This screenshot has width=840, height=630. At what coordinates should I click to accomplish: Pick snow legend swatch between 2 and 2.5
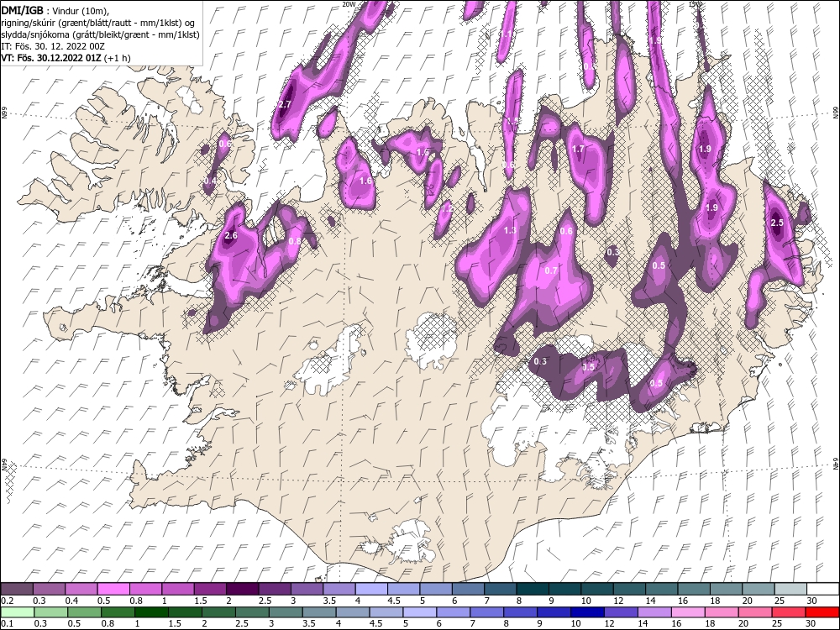tap(243, 589)
